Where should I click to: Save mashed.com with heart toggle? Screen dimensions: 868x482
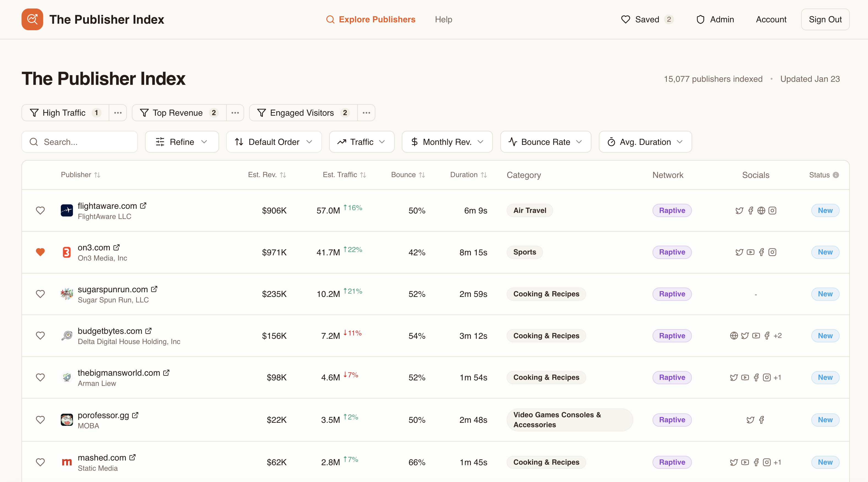pyautogui.click(x=40, y=462)
